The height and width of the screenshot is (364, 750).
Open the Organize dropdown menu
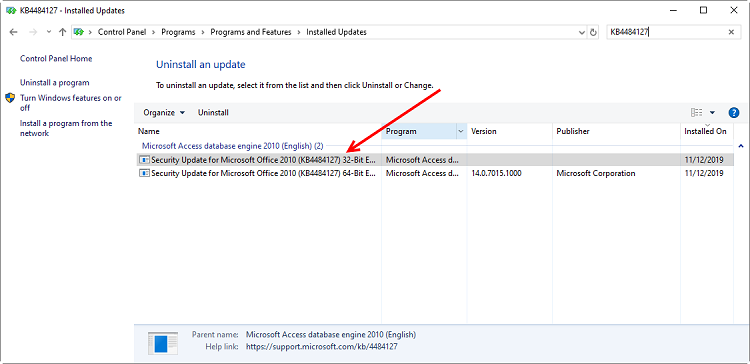coord(164,113)
